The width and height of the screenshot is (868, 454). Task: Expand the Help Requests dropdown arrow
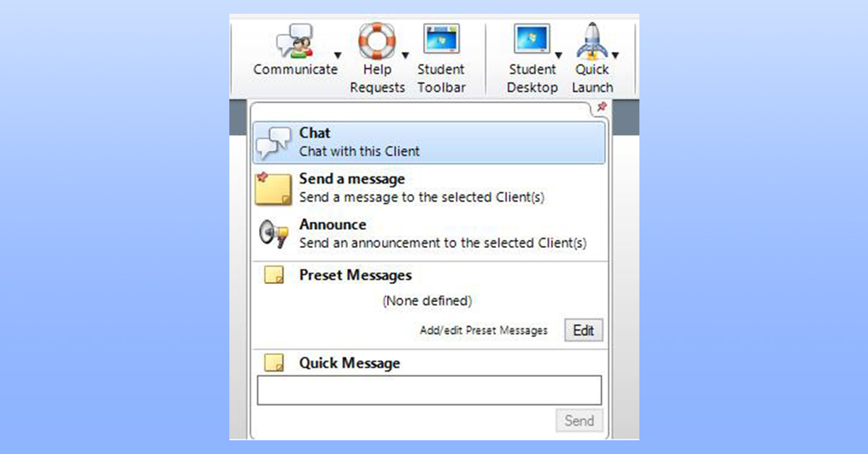[x=405, y=55]
